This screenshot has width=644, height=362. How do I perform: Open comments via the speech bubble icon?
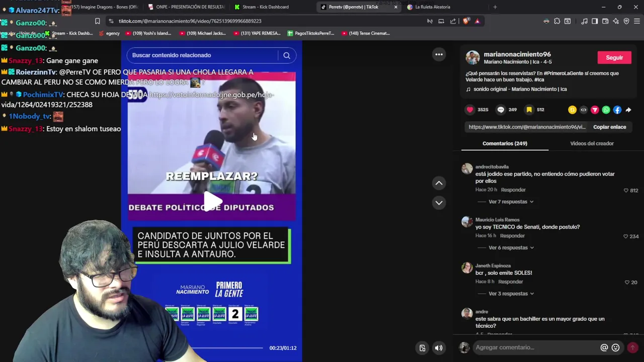(x=501, y=110)
